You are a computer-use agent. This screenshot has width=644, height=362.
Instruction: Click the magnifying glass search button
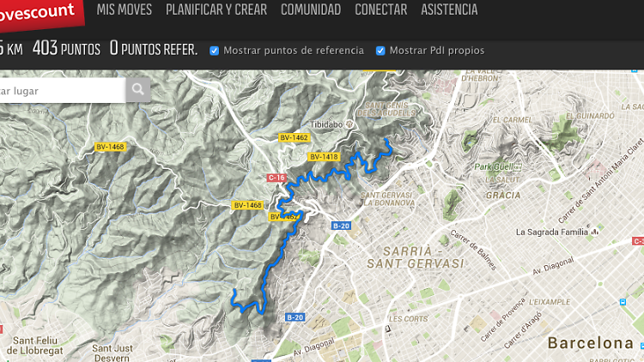[138, 90]
